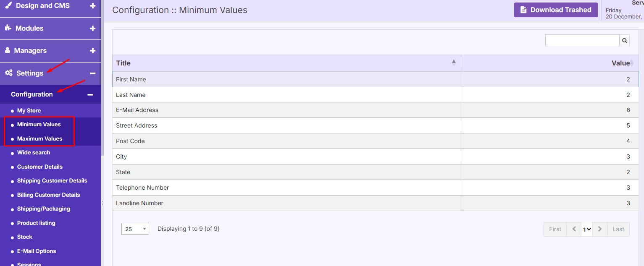Screen dimensions: 644x266
Task: Select the E-Mail Address table row
Action: click(286, 110)
